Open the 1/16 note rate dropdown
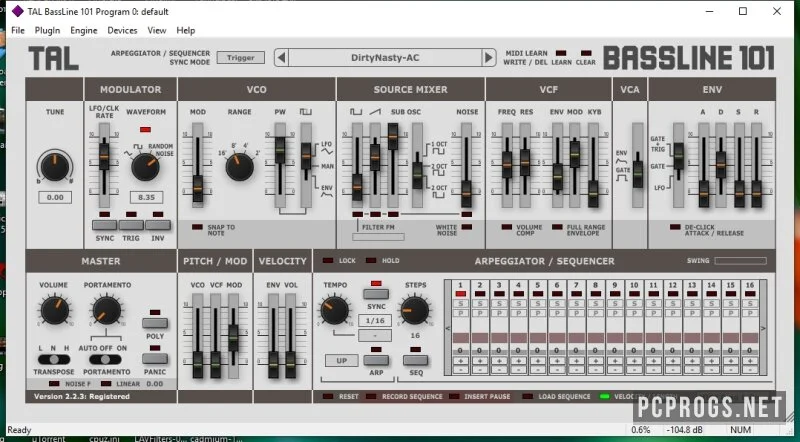This screenshot has height=442, width=800. [x=375, y=321]
